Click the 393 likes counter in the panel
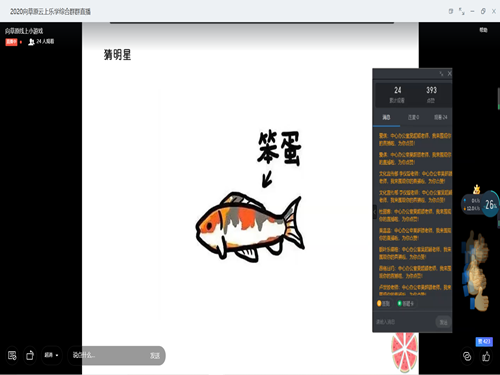The height and width of the screenshot is (375, 500). 431,94
